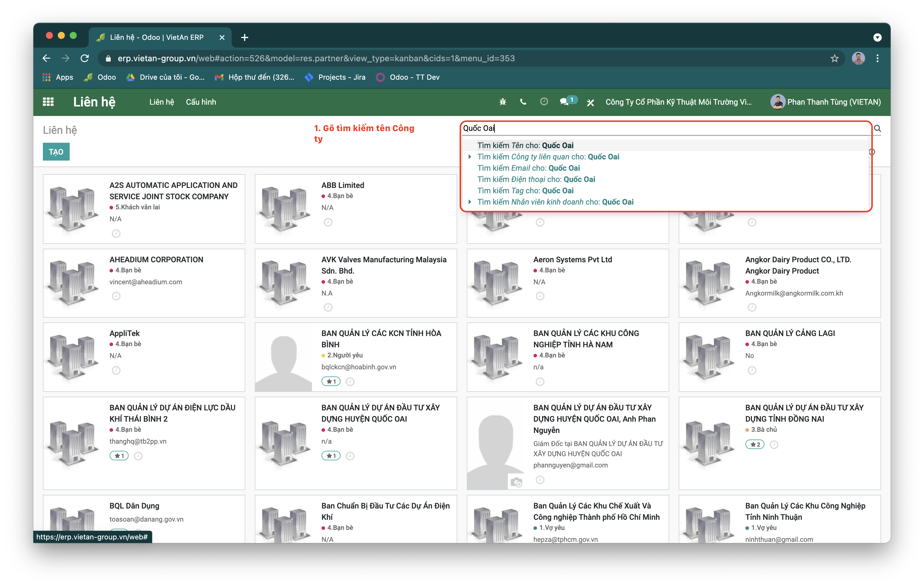Expand Công ty liên quan search option

[x=470, y=157]
